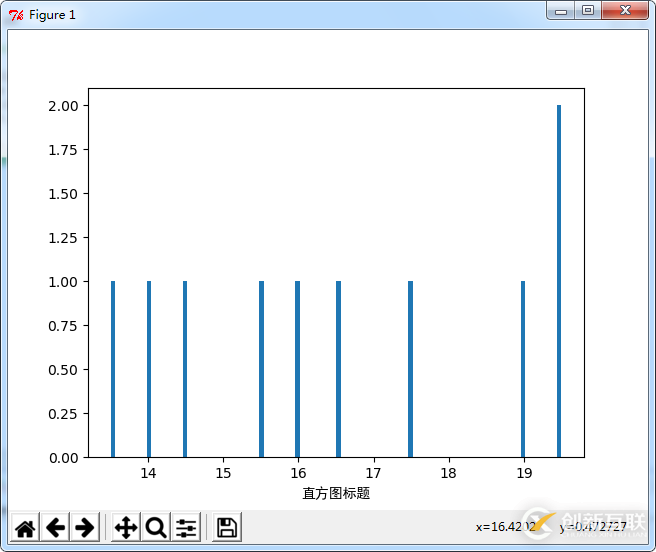
Task: Click the x-axis tick label 16
Action: coord(298,473)
